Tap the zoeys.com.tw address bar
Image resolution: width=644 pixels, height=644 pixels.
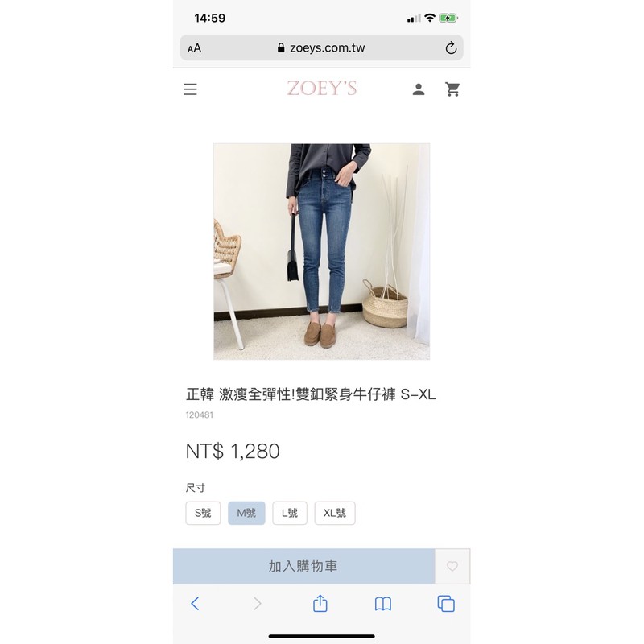click(x=321, y=48)
